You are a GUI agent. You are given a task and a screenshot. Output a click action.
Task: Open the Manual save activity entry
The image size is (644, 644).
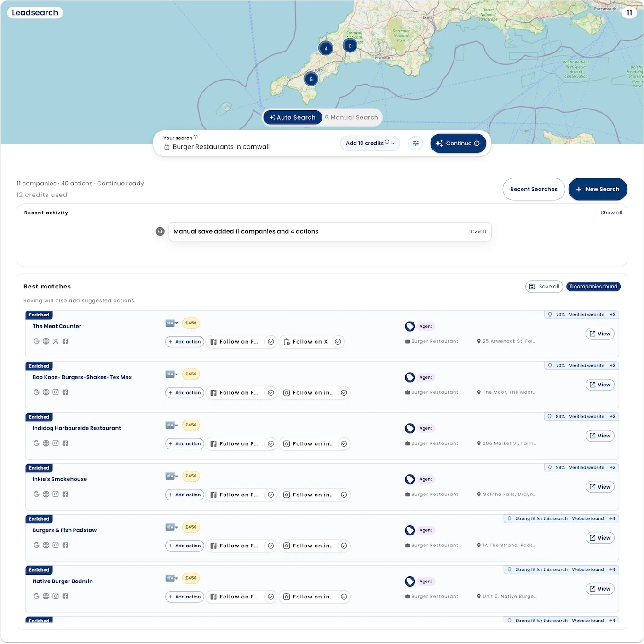pos(330,231)
